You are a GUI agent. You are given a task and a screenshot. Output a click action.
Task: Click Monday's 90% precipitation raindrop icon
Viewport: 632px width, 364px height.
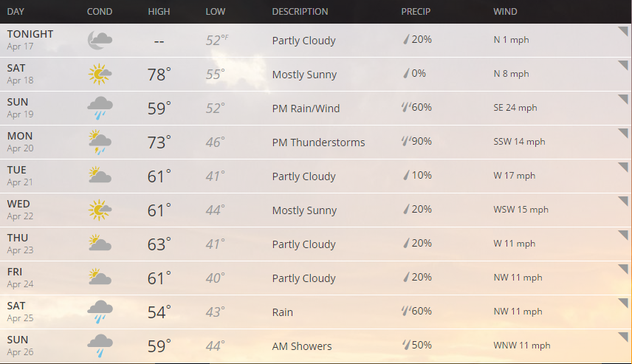pos(405,141)
